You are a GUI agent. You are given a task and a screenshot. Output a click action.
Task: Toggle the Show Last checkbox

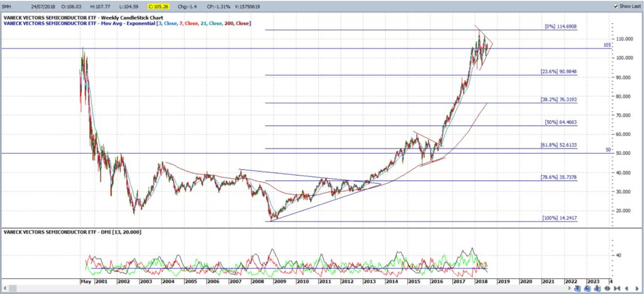pyautogui.click(x=616, y=6)
